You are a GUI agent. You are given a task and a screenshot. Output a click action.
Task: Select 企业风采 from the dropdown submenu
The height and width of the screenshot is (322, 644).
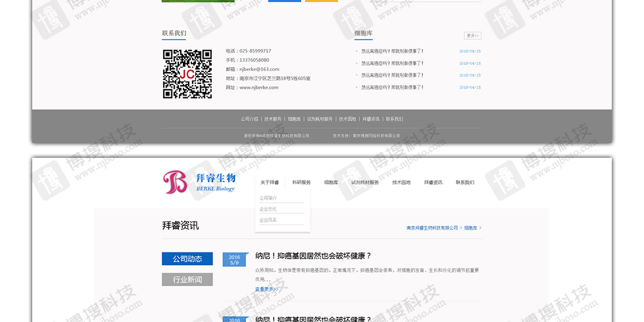click(x=269, y=220)
